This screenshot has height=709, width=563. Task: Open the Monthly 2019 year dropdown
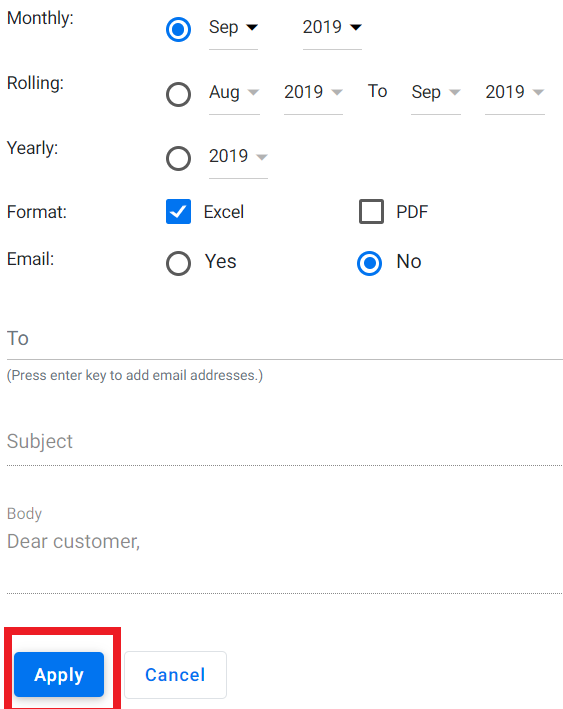pyautogui.click(x=332, y=30)
